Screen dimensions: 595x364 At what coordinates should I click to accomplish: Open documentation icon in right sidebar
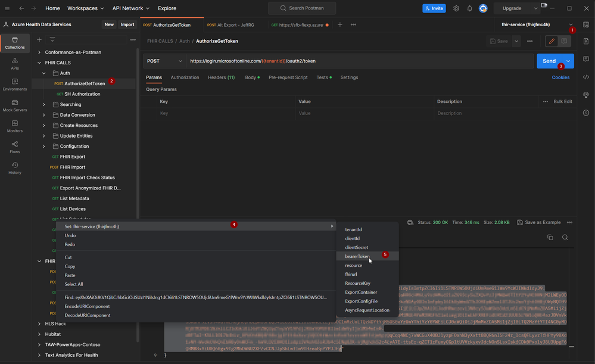click(586, 41)
